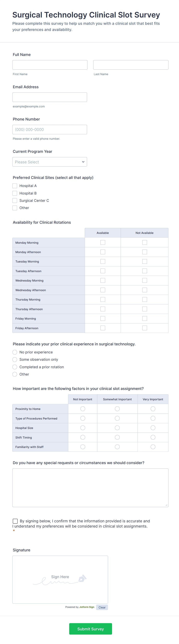Image resolution: width=179 pixels, height=644 pixels.
Task: Clear the signature field
Action: tap(102, 607)
